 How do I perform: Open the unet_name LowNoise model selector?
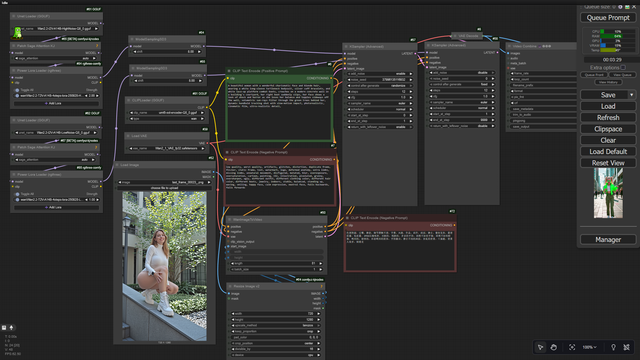coord(56,133)
